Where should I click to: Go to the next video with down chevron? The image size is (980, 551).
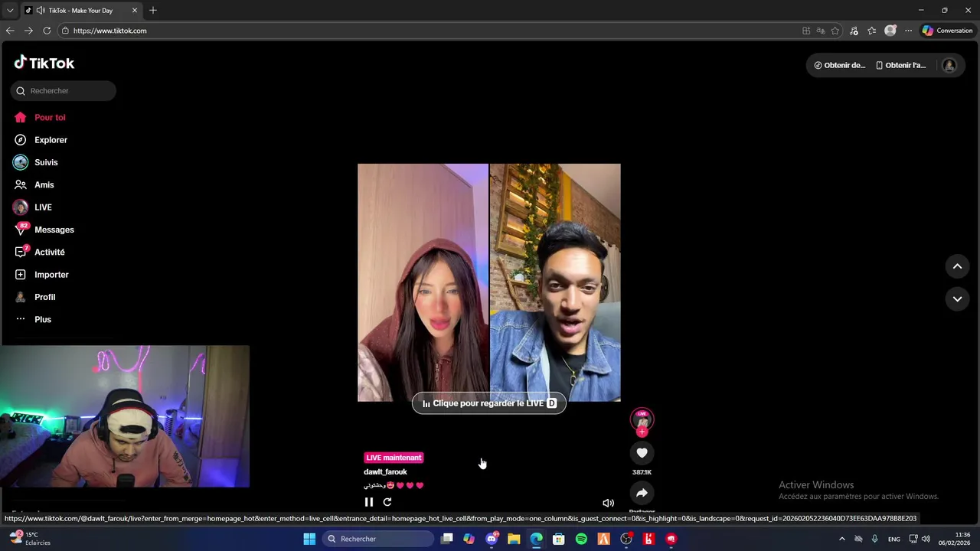click(x=957, y=298)
